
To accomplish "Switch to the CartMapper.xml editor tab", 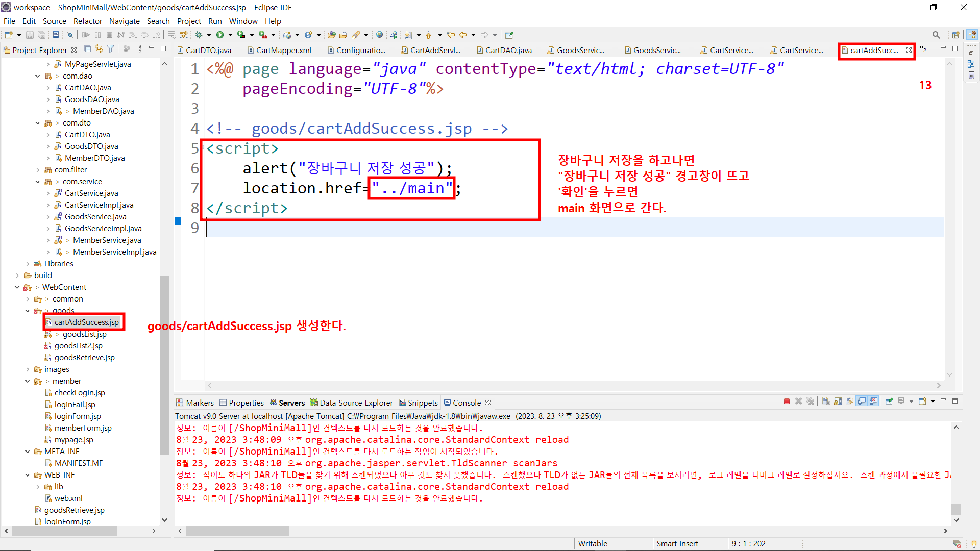I will (x=283, y=50).
